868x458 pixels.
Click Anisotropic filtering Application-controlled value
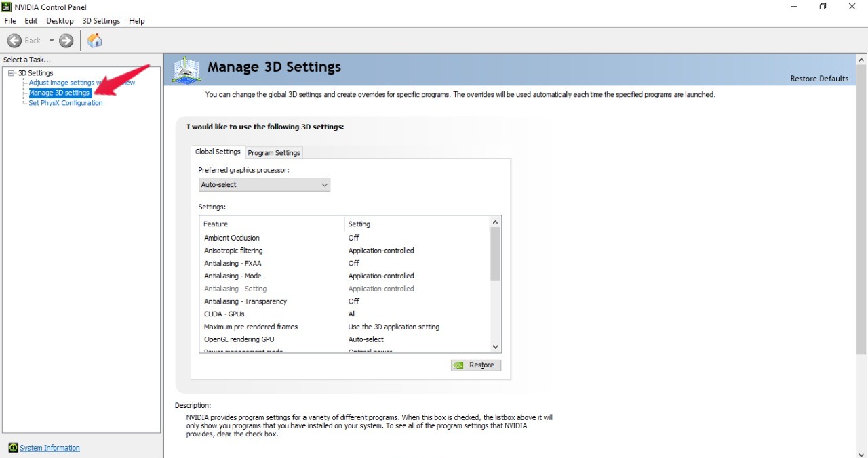tap(381, 251)
